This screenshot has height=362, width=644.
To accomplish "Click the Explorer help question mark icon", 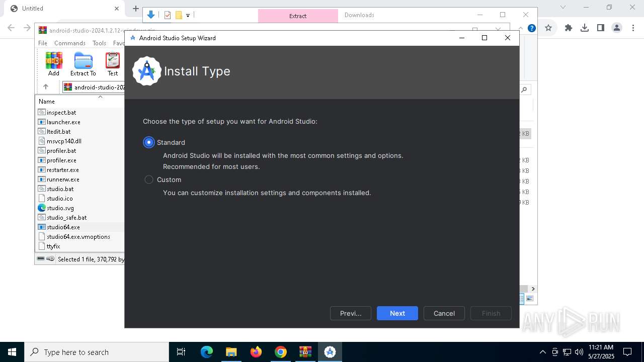I will tap(531, 28).
